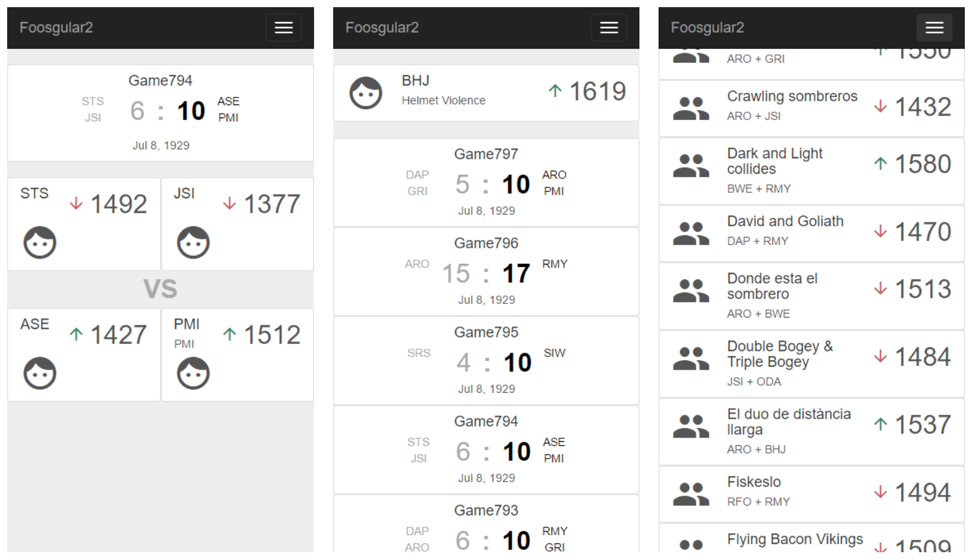Open El duo de distància llarga team
The image size is (972, 560).
[x=811, y=432]
